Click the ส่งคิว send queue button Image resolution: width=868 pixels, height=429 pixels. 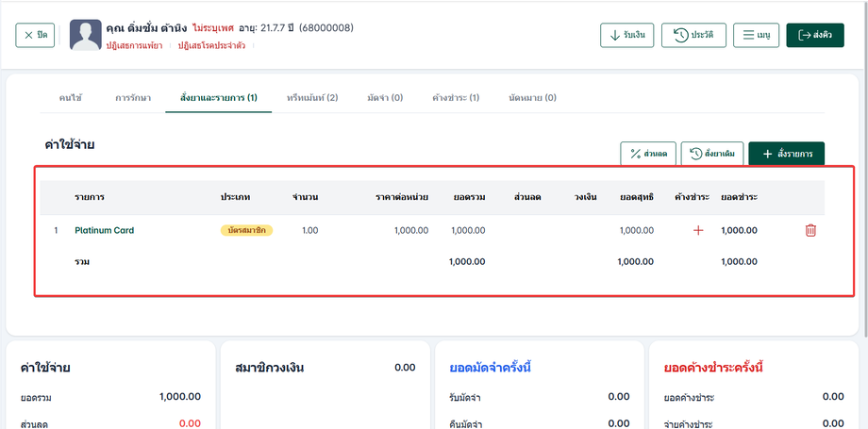click(815, 36)
